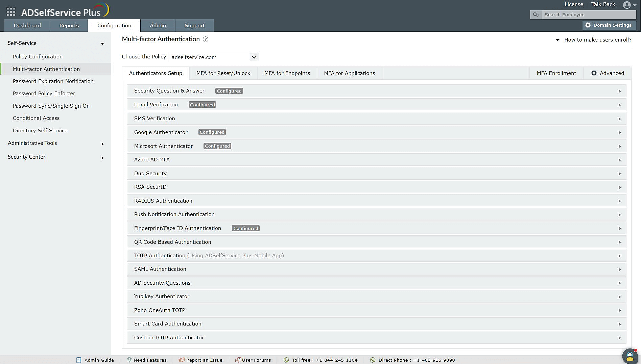The width and height of the screenshot is (641, 364).
Task: Switch to the MFA Enrollment tab
Action: pos(556,73)
